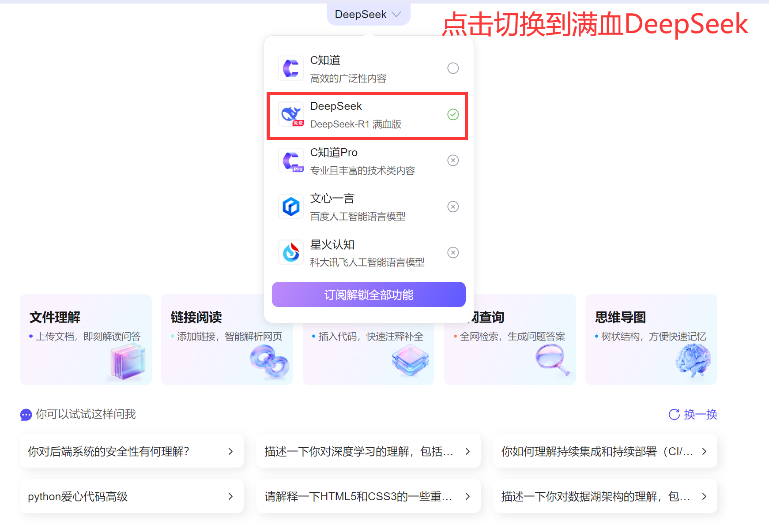This screenshot has height=532, width=769.
Task: Open the arrow on 数据湖架构 suggestion
Action: pos(704,496)
